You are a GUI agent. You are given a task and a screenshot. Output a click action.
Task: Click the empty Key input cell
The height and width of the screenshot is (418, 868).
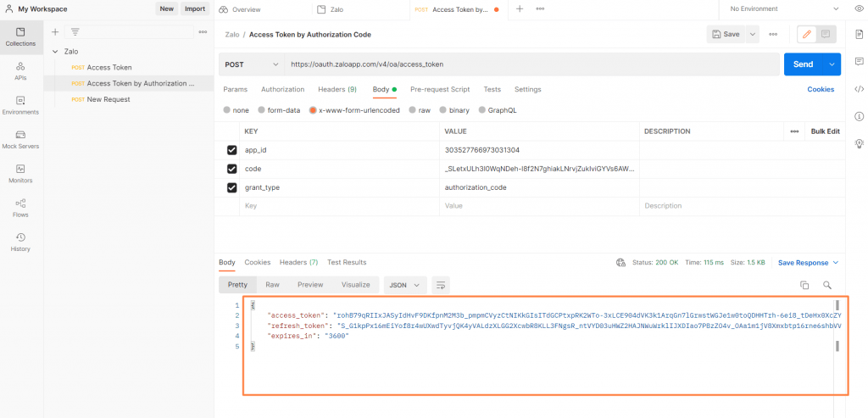pos(340,206)
